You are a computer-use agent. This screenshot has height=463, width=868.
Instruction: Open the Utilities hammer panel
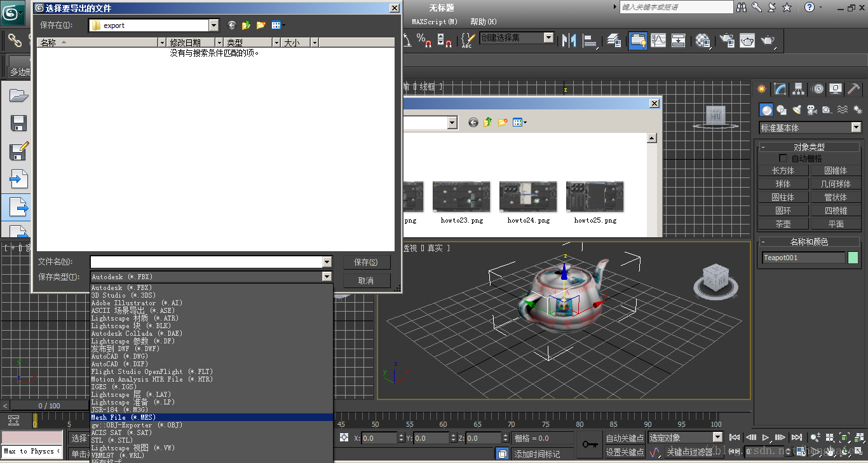[x=853, y=89]
